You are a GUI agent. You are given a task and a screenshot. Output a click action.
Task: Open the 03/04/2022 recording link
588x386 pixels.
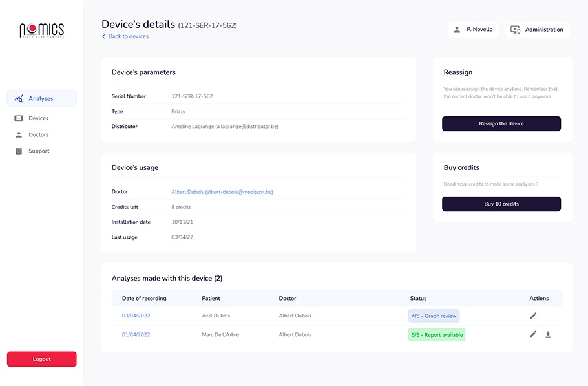pyautogui.click(x=136, y=316)
